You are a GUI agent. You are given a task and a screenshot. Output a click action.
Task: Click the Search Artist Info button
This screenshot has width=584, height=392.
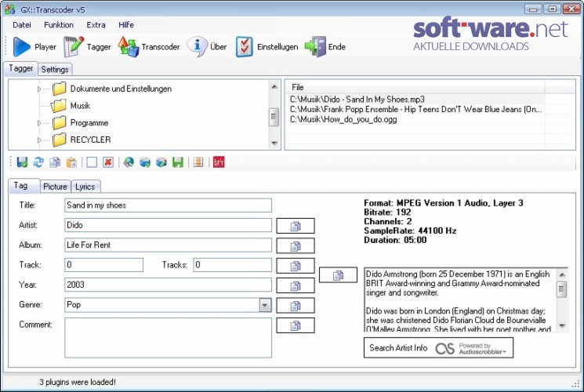click(x=438, y=347)
